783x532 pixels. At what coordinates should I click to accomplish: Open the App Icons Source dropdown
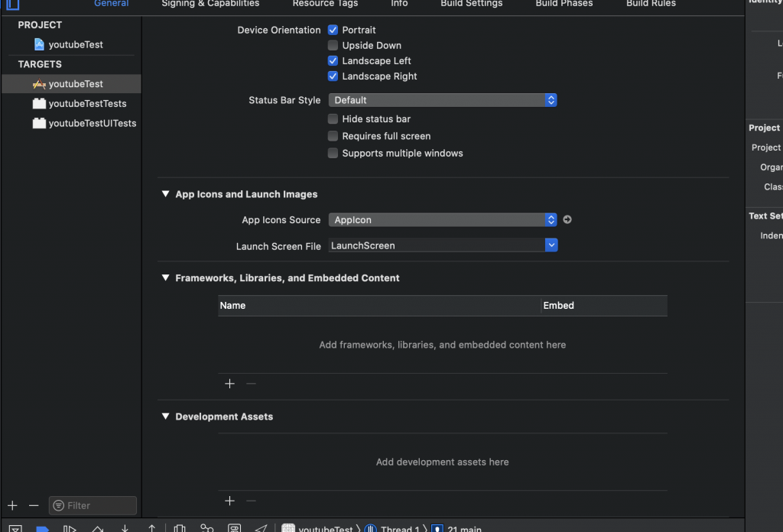click(443, 219)
